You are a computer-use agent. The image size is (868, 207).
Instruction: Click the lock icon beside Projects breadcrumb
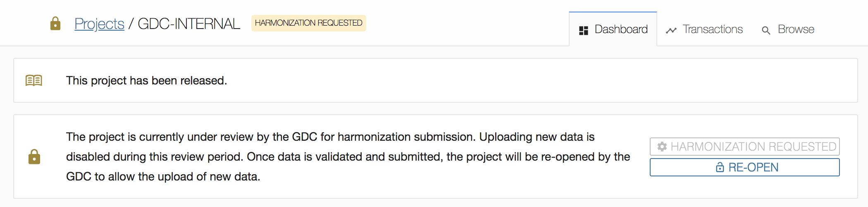point(55,24)
